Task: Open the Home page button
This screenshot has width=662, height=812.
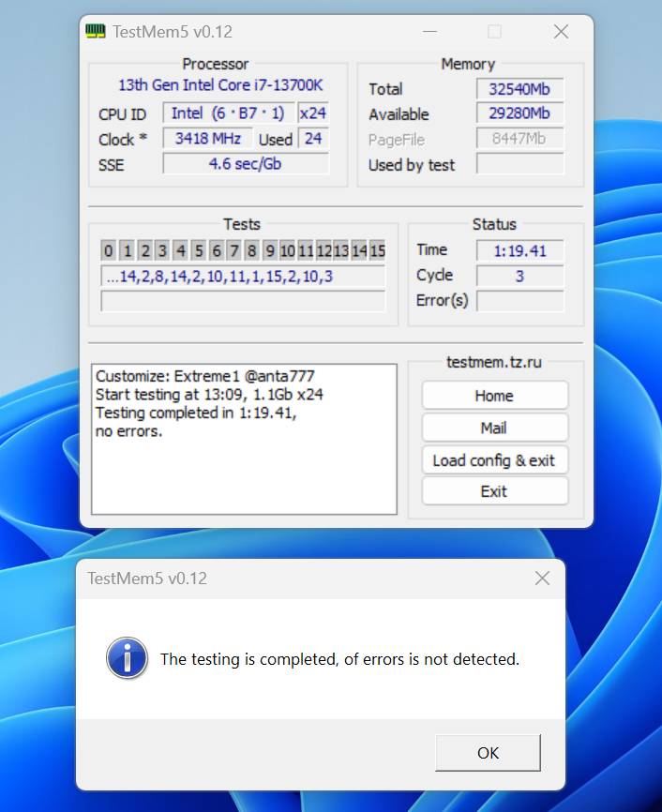Action: (x=495, y=396)
